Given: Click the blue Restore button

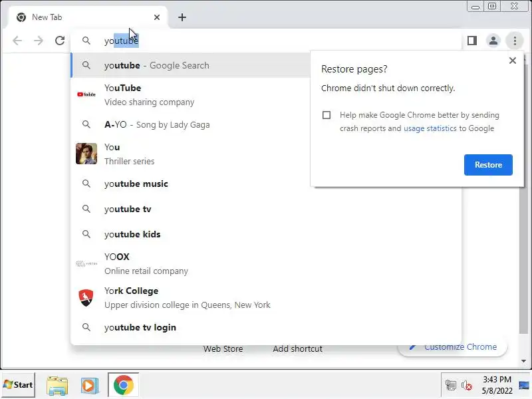Looking at the screenshot, I should point(488,165).
